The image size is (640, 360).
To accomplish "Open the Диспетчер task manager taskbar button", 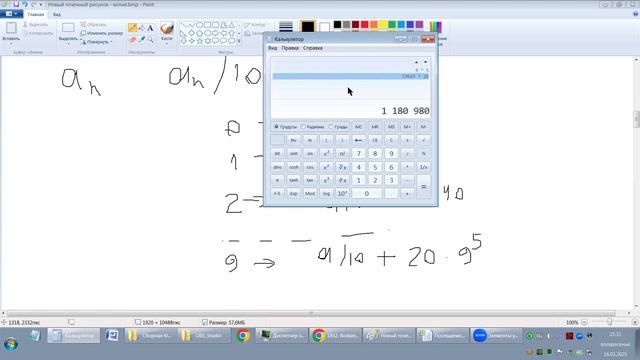I will click(x=282, y=336).
